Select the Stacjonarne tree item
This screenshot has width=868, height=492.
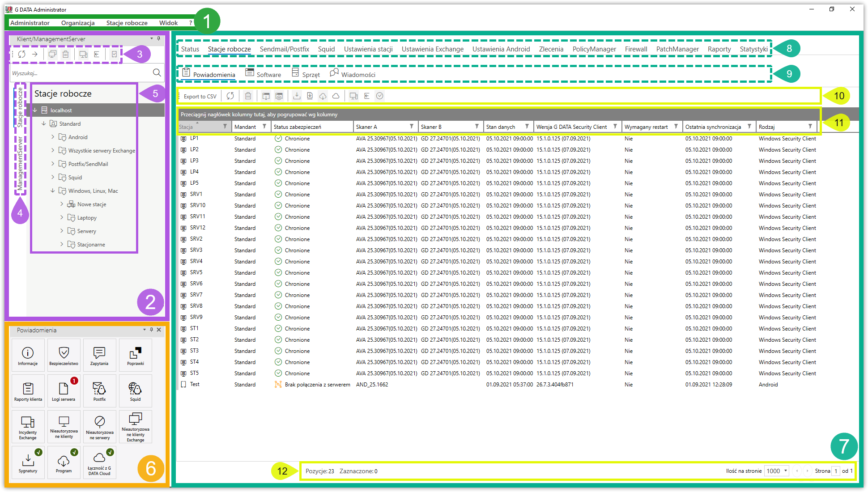[91, 245]
